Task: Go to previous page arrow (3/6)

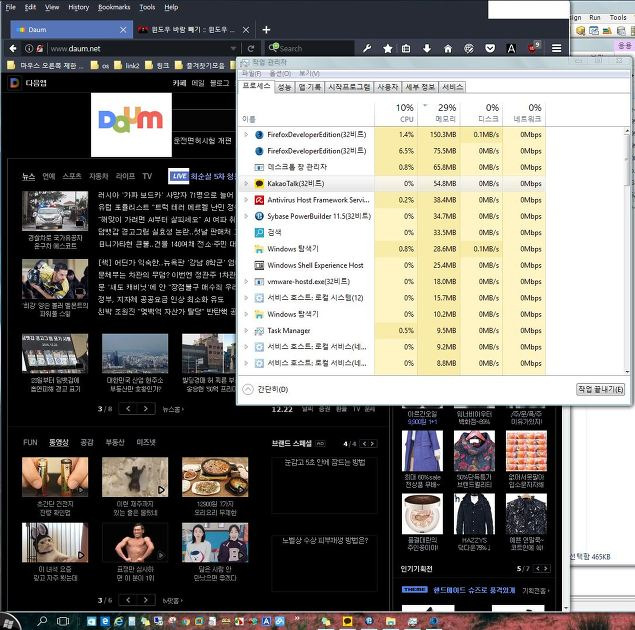Action: click(x=128, y=600)
